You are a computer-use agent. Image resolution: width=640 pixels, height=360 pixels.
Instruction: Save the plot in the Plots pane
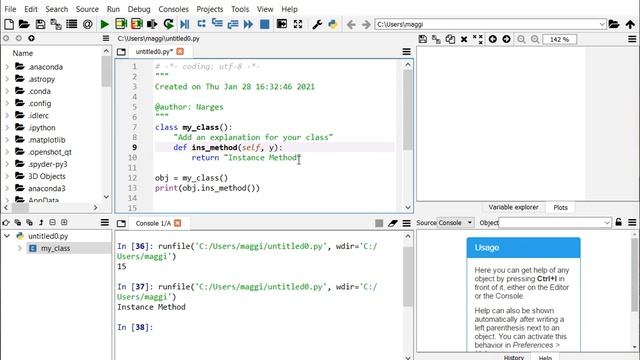coord(423,39)
